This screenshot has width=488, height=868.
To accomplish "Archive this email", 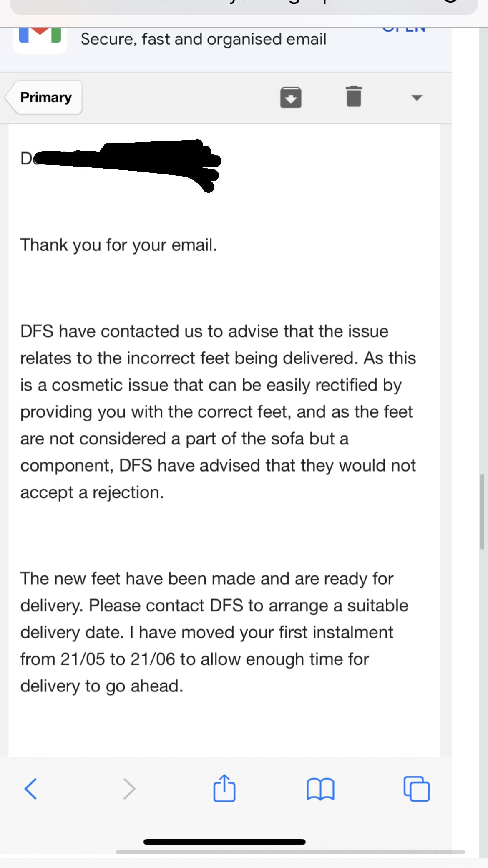I will [x=291, y=97].
